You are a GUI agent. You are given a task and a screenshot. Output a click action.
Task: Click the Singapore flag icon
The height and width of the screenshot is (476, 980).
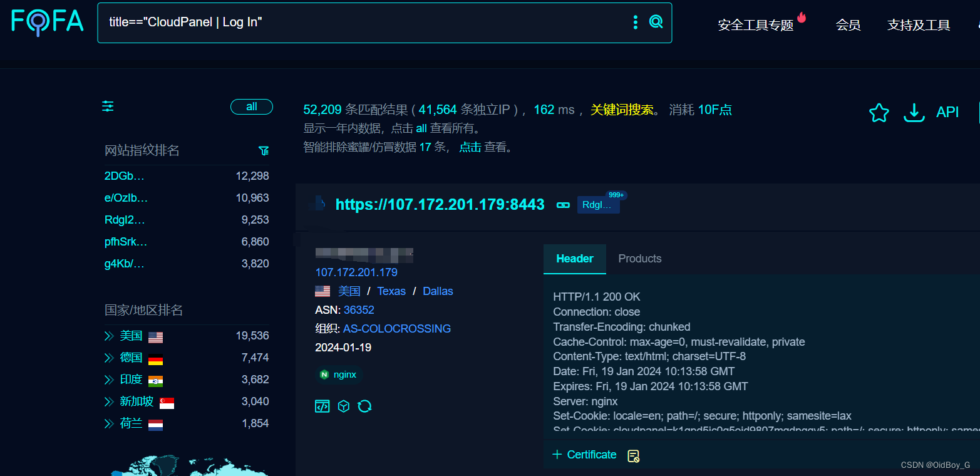click(167, 403)
